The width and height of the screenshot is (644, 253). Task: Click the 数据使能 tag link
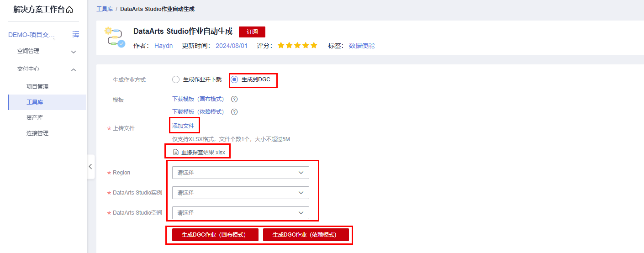pos(362,46)
